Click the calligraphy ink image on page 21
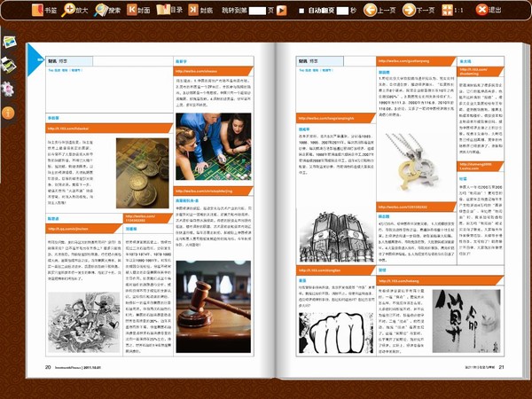Screen dimensions: 532x399 tap(466, 321)
